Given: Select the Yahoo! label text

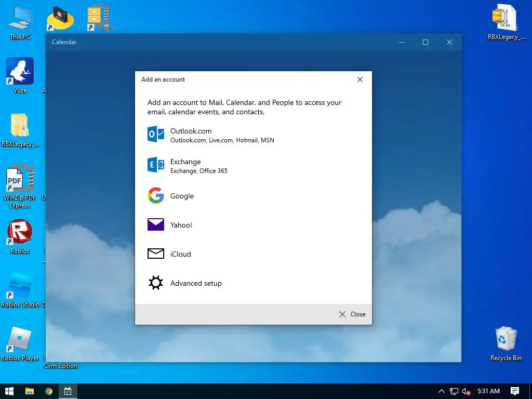Looking at the screenshot, I should (x=181, y=225).
